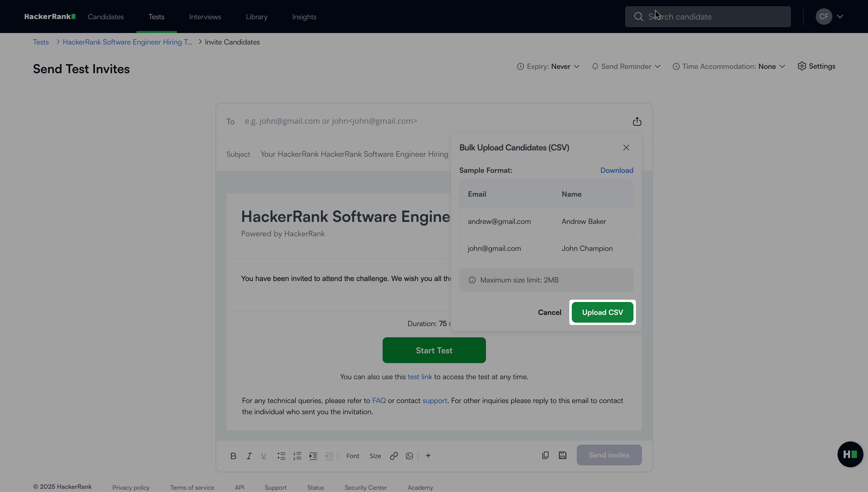
Task: Click the Bold formatting icon
Action: click(x=233, y=456)
